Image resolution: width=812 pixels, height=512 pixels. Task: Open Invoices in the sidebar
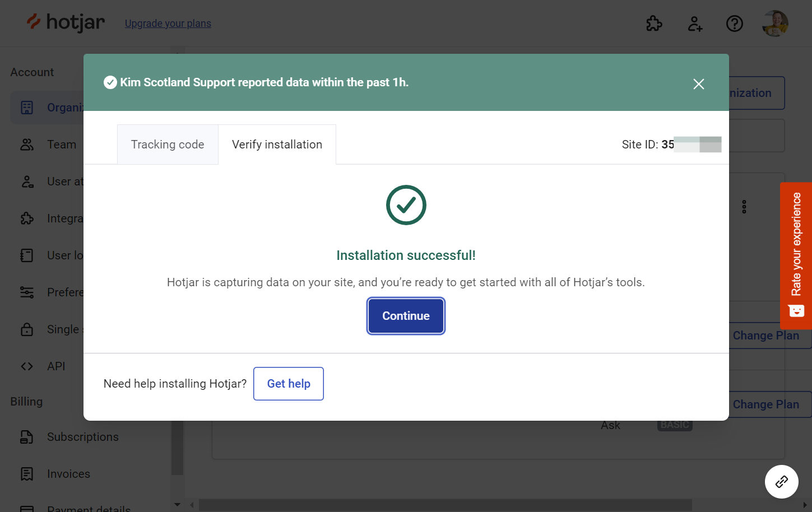[x=68, y=474]
